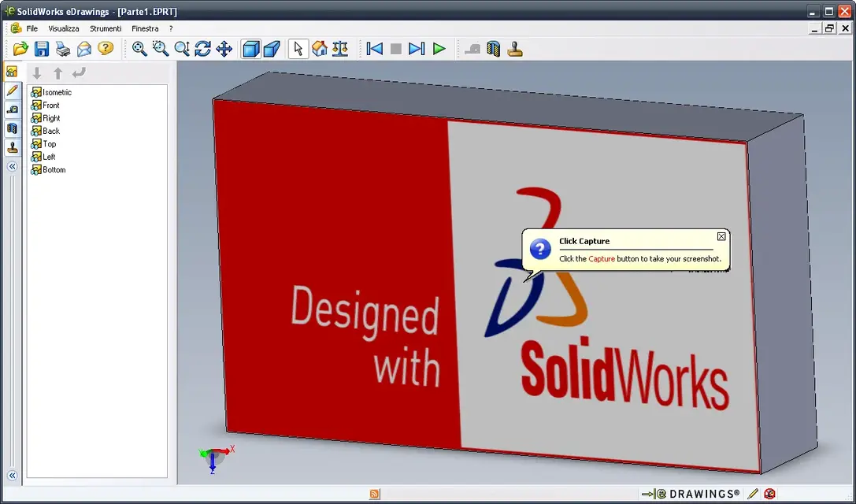Open the ? help menu

tap(171, 28)
